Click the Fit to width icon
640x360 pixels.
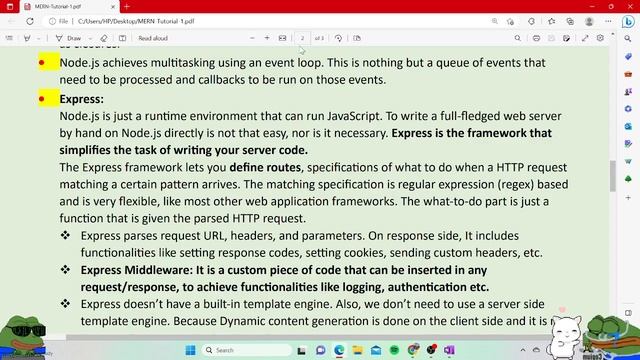(x=282, y=38)
